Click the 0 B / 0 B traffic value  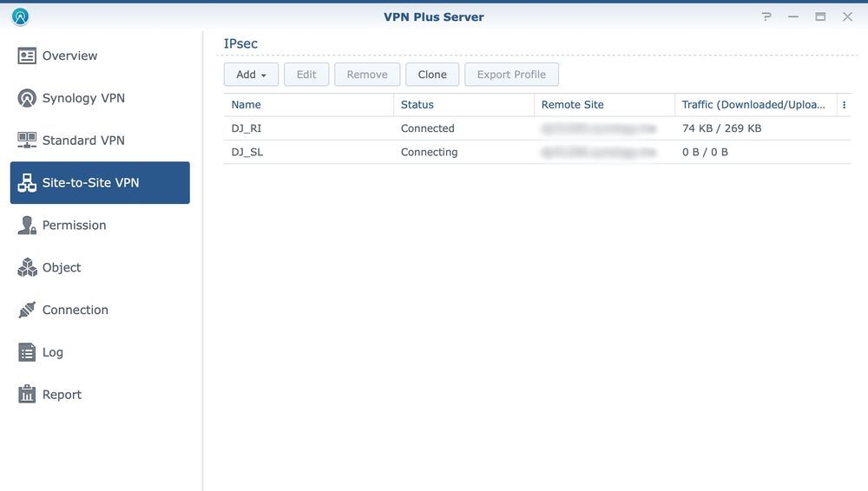(x=705, y=152)
